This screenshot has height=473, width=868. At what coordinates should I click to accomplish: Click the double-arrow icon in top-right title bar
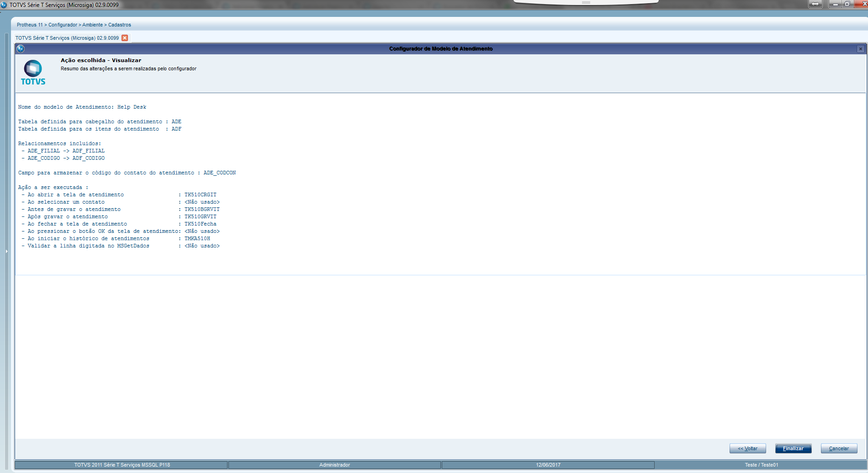(x=815, y=4)
